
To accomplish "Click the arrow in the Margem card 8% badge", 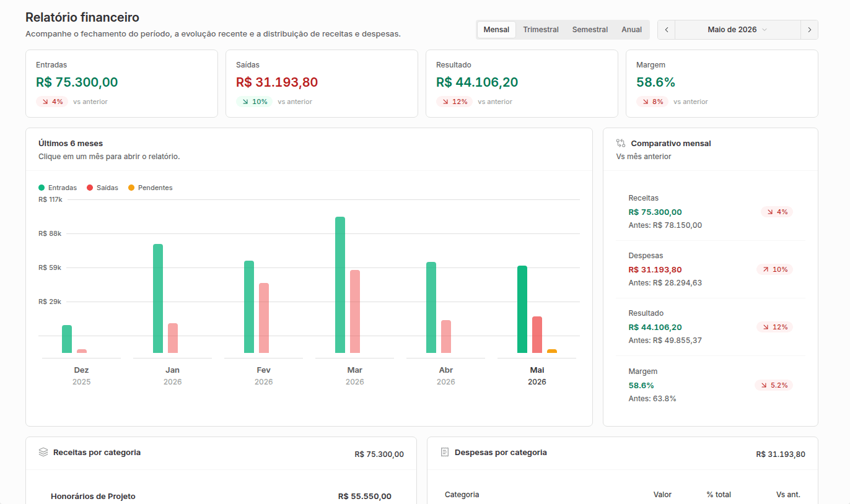I will [x=645, y=102].
